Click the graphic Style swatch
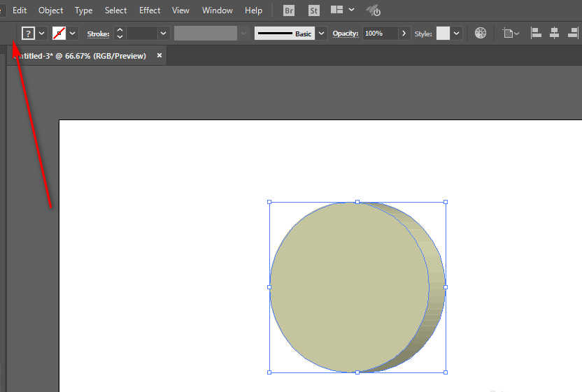The width and height of the screenshot is (582, 392). tap(443, 34)
